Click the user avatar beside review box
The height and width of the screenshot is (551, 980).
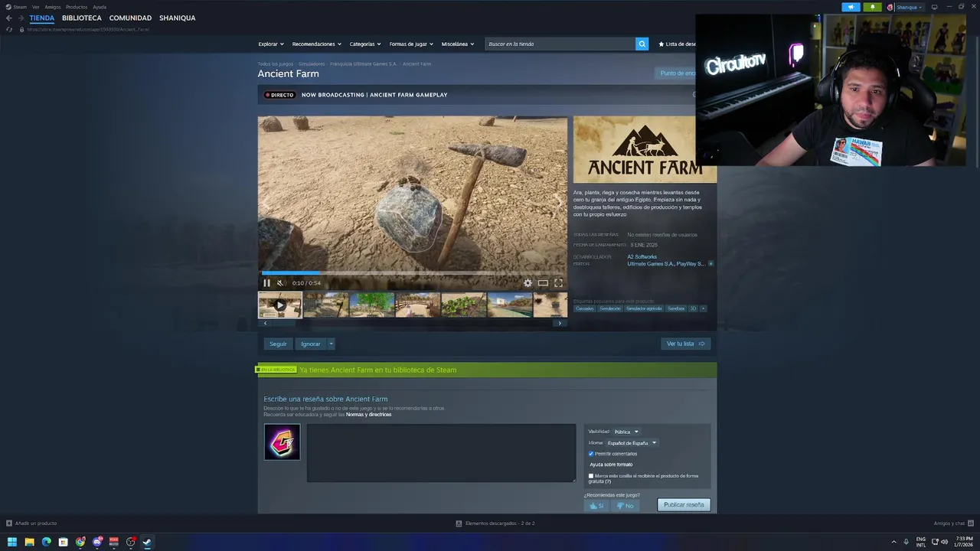point(282,442)
